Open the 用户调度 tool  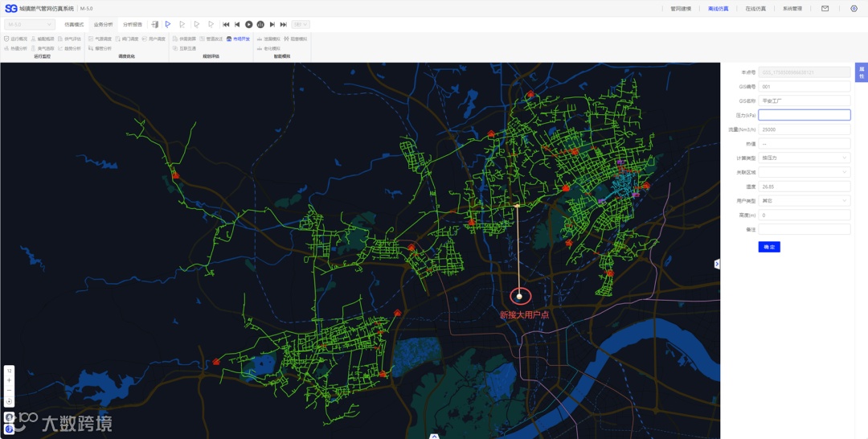click(154, 39)
